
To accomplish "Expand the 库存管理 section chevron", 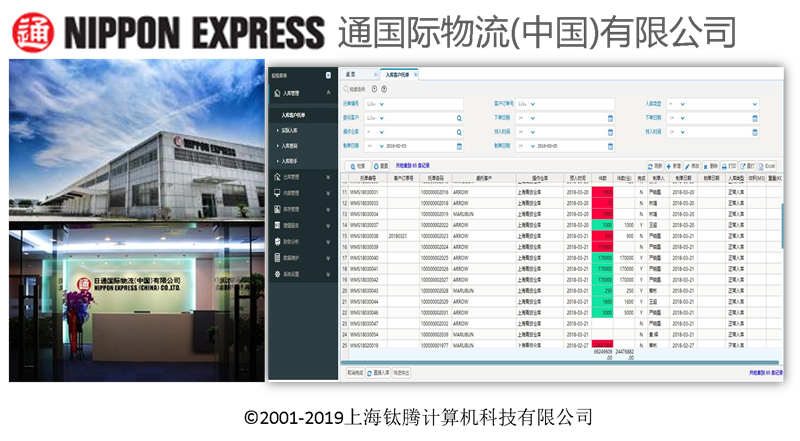I will coord(328,209).
